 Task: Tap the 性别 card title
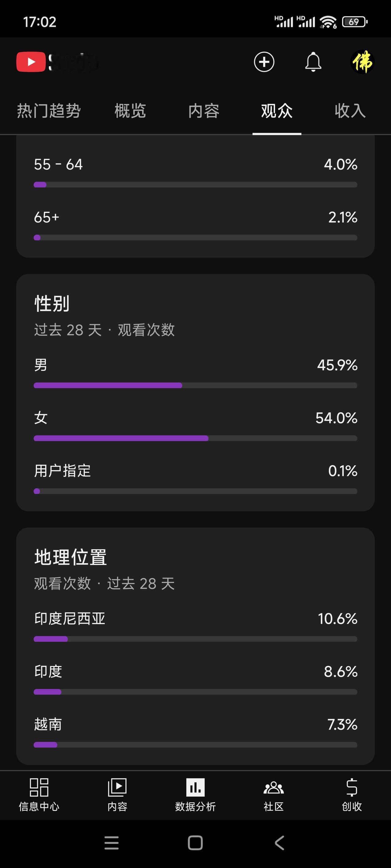click(52, 303)
